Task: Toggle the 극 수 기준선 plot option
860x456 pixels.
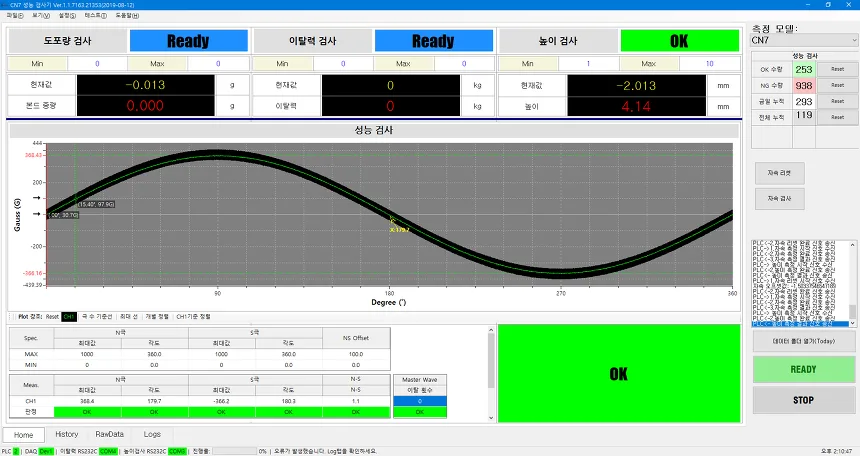Action: (97, 317)
